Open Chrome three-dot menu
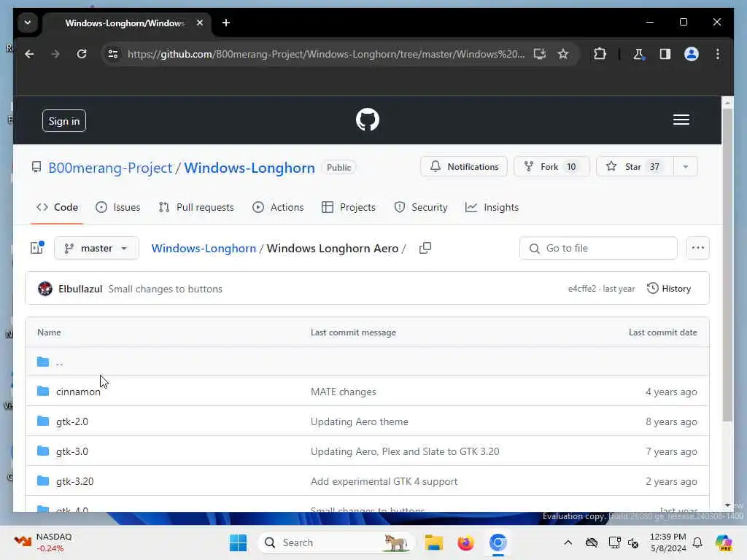Screen dimensions: 747x560 (718, 54)
